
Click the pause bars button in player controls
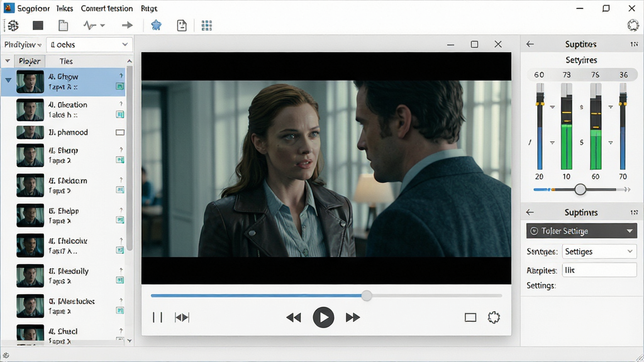(158, 317)
